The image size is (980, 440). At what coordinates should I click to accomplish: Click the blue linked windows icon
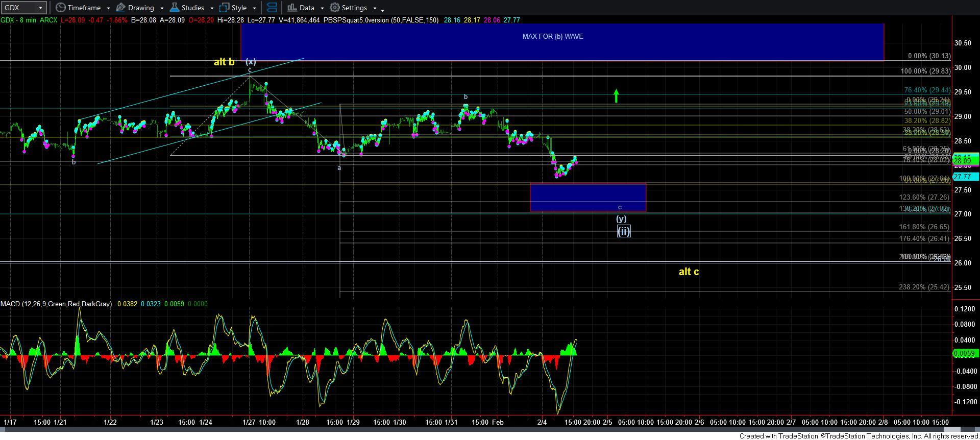coord(272,8)
